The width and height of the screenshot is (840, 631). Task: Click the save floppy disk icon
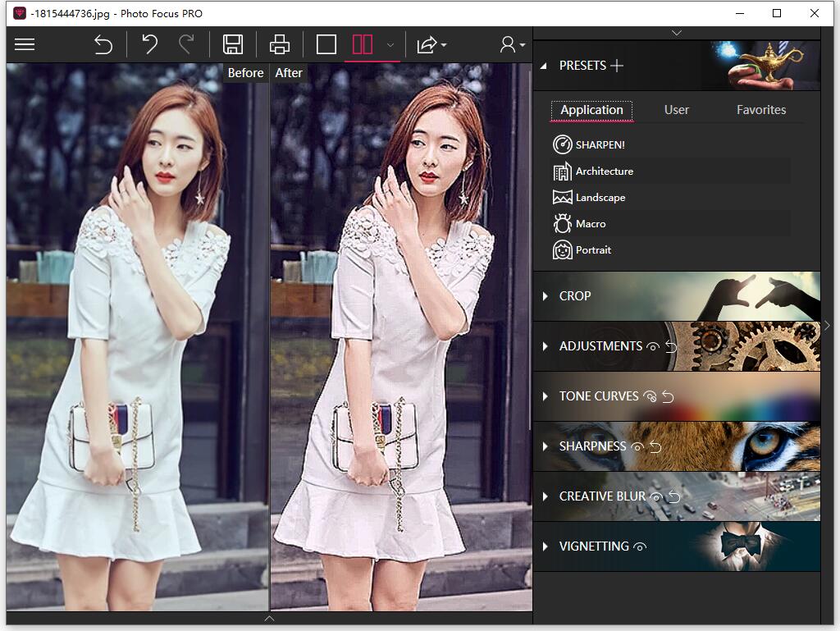[x=233, y=44]
